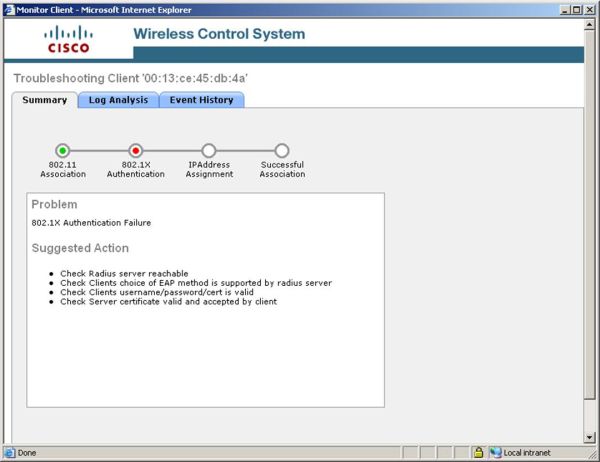Switch to the Summary tab
The width and height of the screenshot is (600, 462).
44,100
